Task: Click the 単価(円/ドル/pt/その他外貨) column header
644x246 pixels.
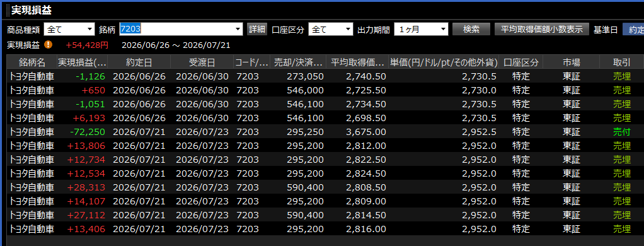Action: tap(444, 62)
